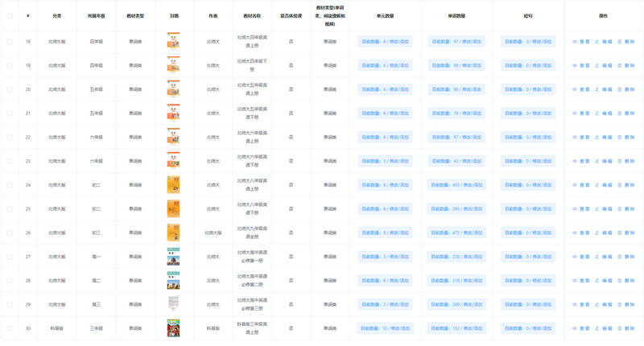Check the checkbox for row 24
Image resolution: width=644 pixels, height=346 pixels.
pyautogui.click(x=10, y=185)
